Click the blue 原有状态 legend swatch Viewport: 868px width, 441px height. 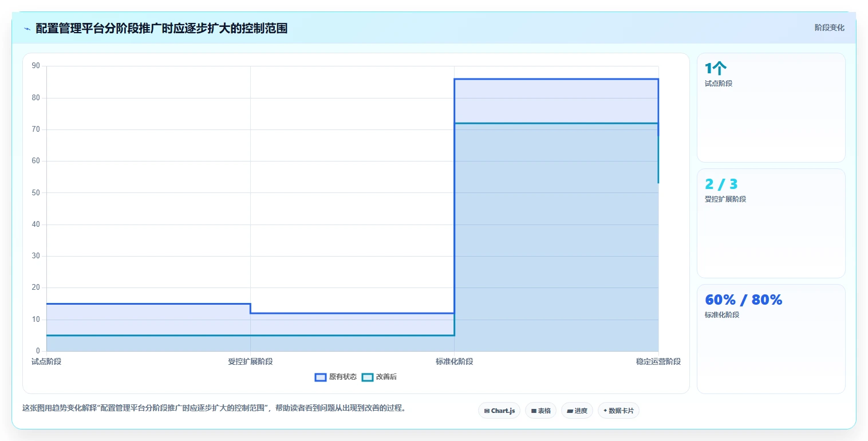point(321,377)
